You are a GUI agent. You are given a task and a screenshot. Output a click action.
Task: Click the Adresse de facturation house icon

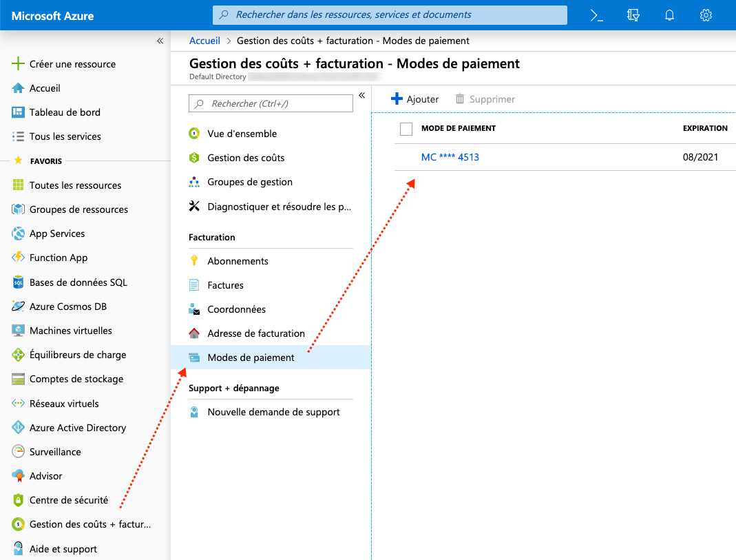[194, 333]
